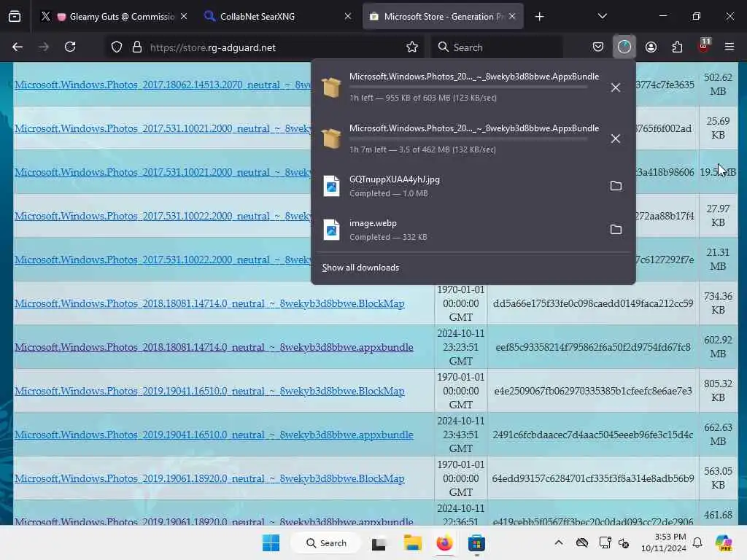Screen dimensions: 747x560
Task: Open File Explorer from taskbar
Action: pos(413,542)
